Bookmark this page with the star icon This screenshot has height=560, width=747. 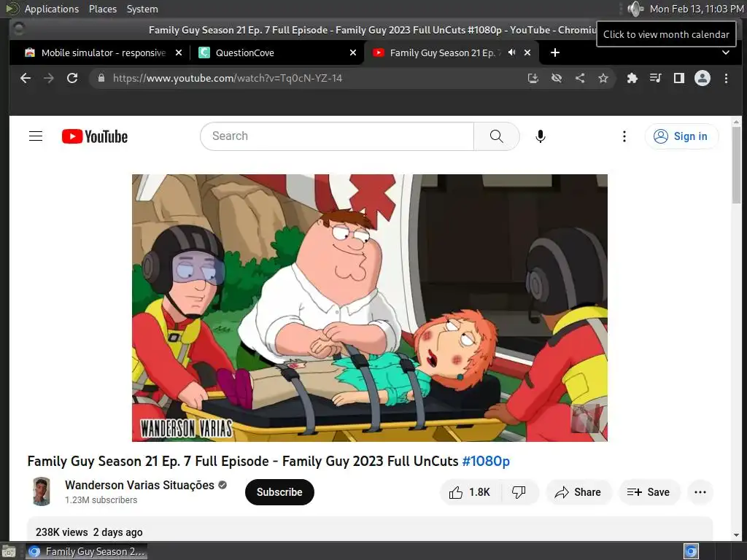603,78
